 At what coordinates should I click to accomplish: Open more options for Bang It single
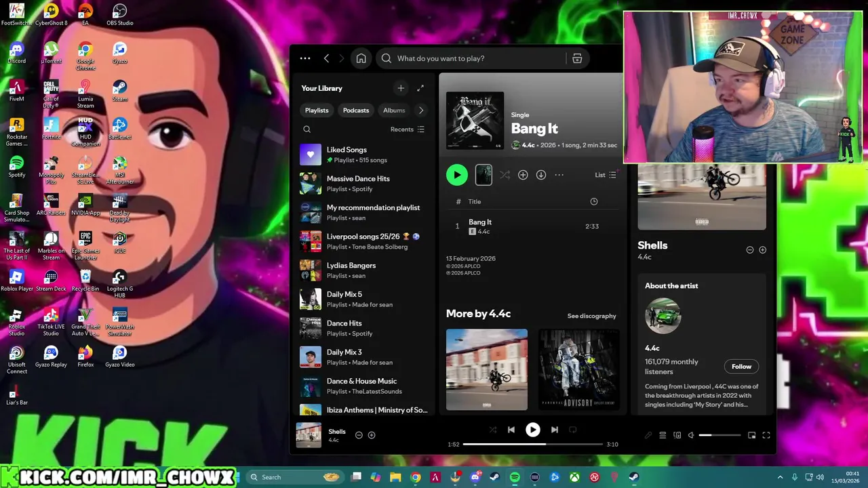[x=559, y=175]
